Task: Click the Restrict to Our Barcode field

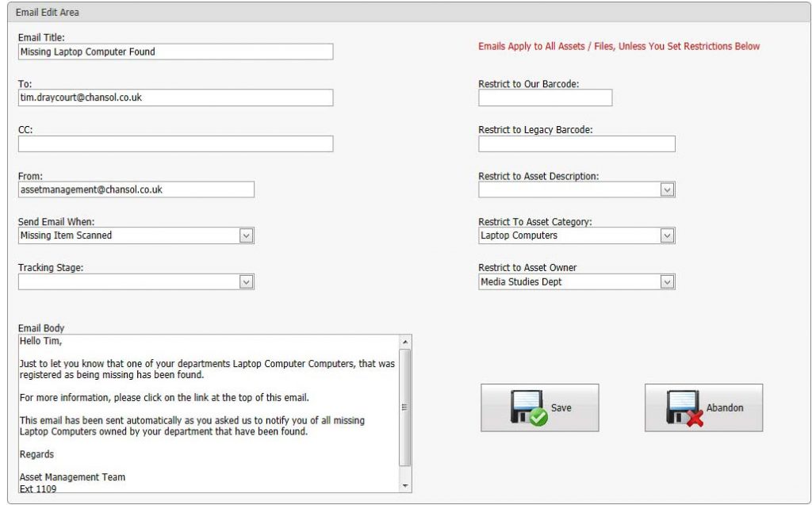Action: point(544,98)
